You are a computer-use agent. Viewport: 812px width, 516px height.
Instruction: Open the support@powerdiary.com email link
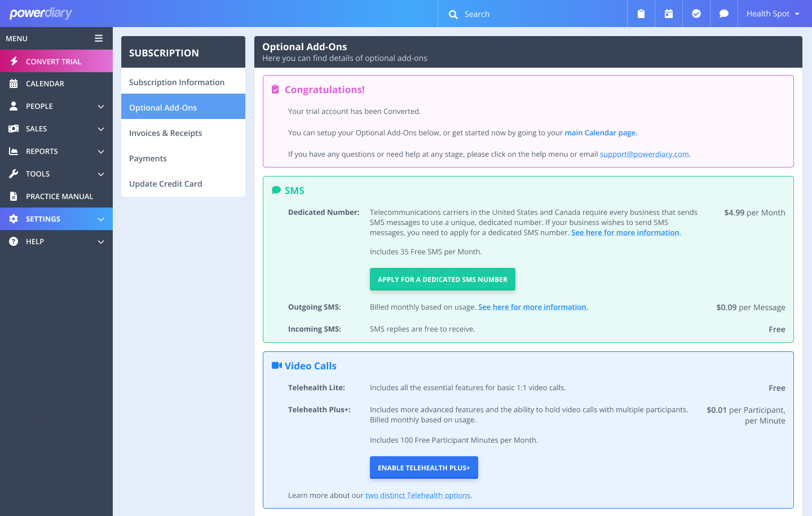pyautogui.click(x=644, y=154)
